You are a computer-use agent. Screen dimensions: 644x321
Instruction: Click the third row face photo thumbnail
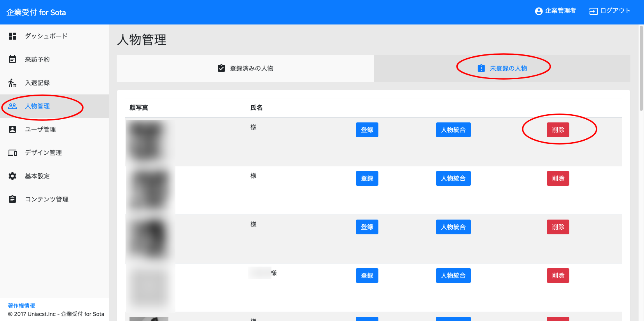coord(149,239)
